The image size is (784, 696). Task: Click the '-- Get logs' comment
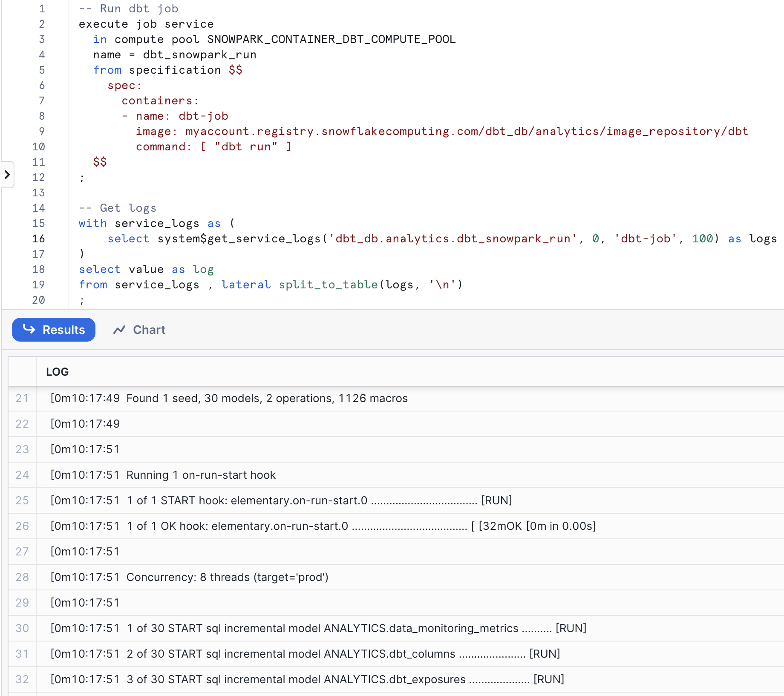118,208
